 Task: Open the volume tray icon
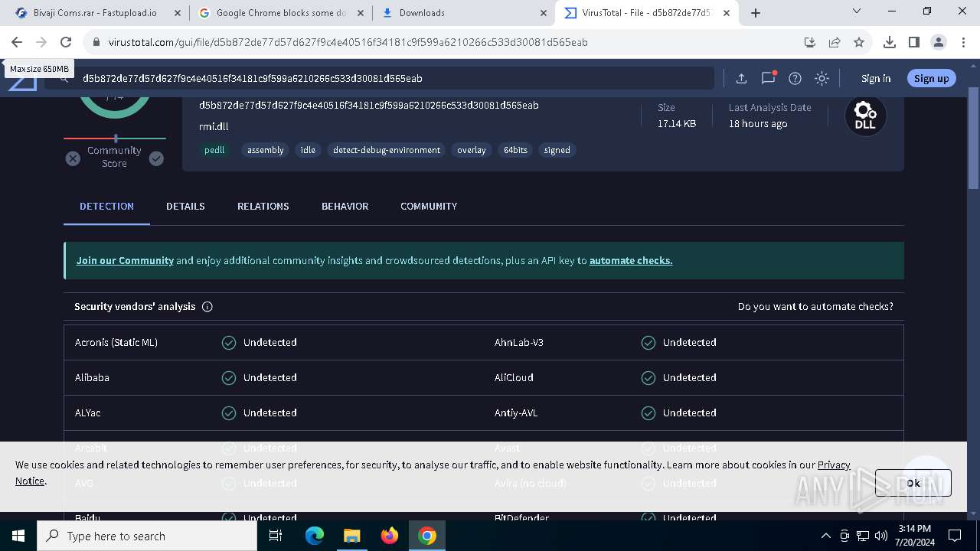coord(881,536)
